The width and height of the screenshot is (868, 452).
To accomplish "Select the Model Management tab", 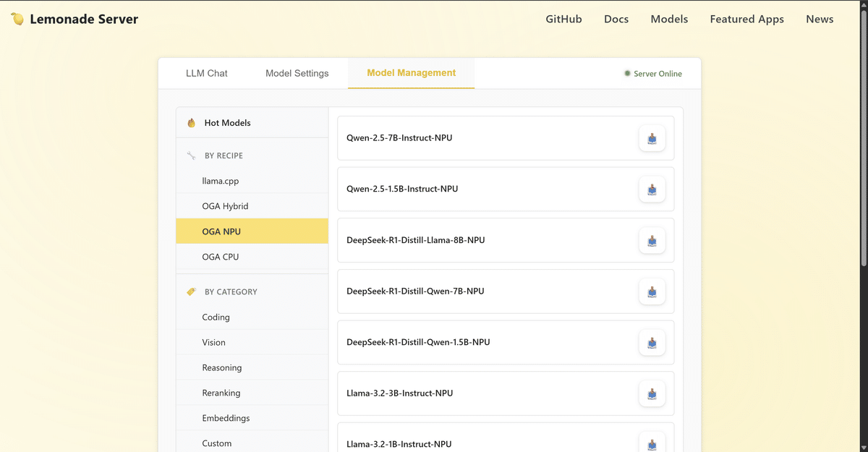I will coord(411,73).
